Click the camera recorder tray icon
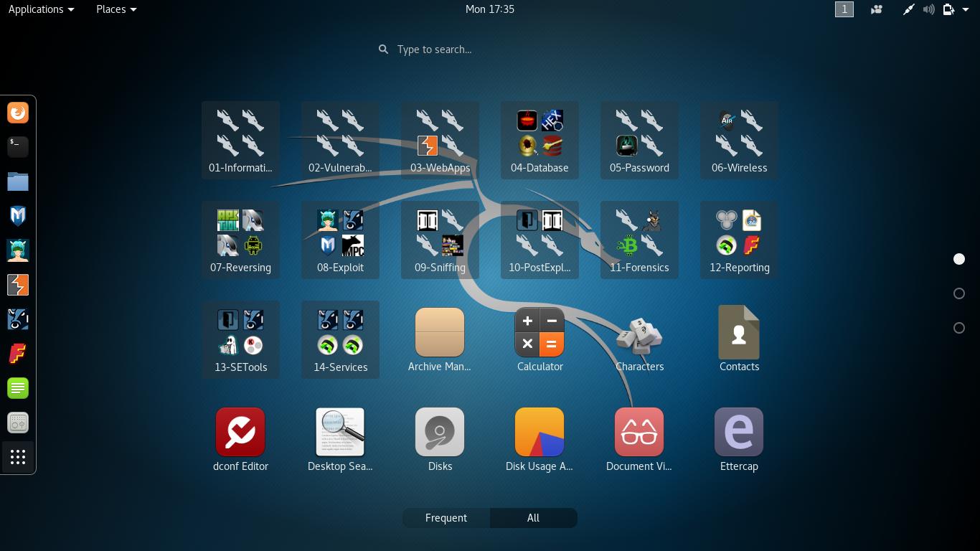This screenshot has height=551, width=980. click(877, 9)
